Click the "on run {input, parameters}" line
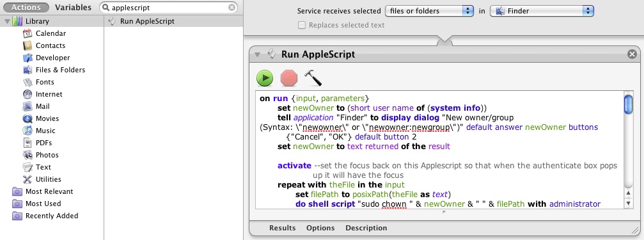Viewport: 644px width, 240px height. [315, 99]
